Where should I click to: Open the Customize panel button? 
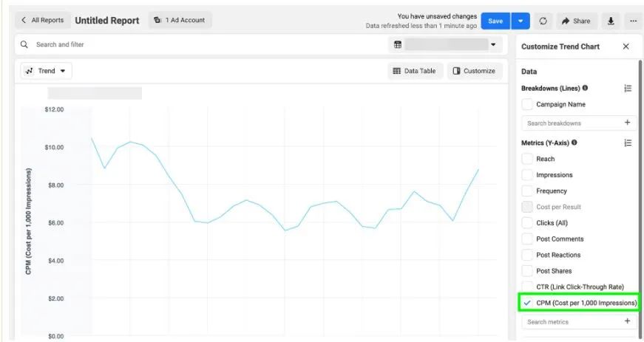474,71
